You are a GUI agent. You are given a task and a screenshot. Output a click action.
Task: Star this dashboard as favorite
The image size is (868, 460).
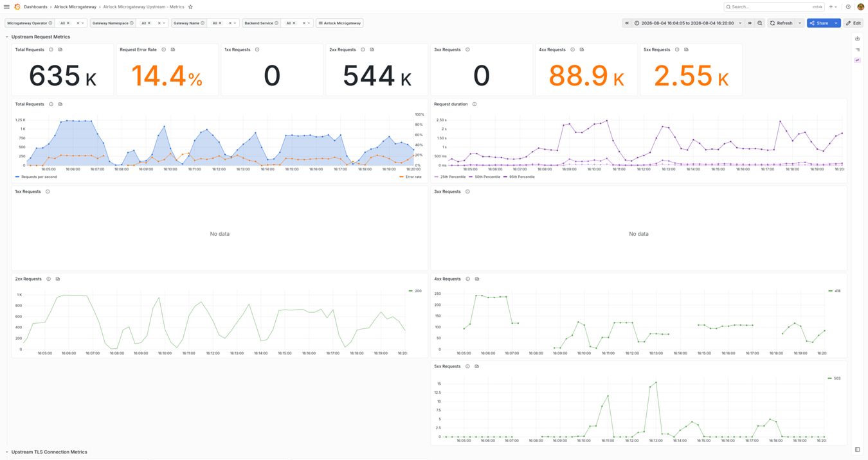pyautogui.click(x=190, y=7)
